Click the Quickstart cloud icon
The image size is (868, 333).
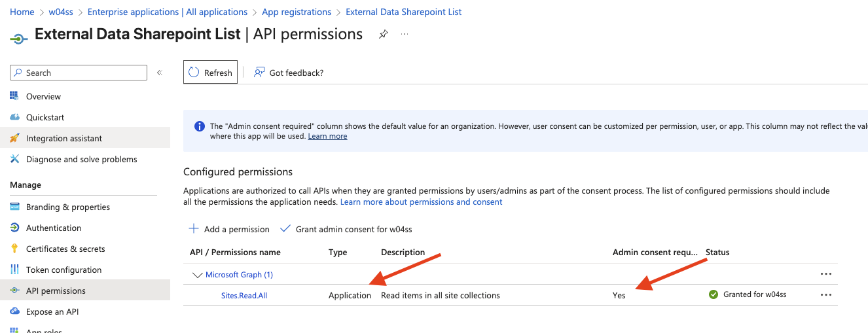click(x=14, y=117)
